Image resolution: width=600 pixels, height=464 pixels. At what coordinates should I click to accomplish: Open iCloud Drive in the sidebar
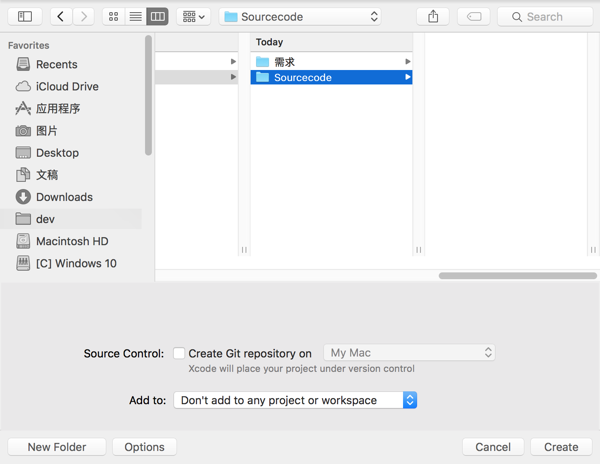click(57, 86)
